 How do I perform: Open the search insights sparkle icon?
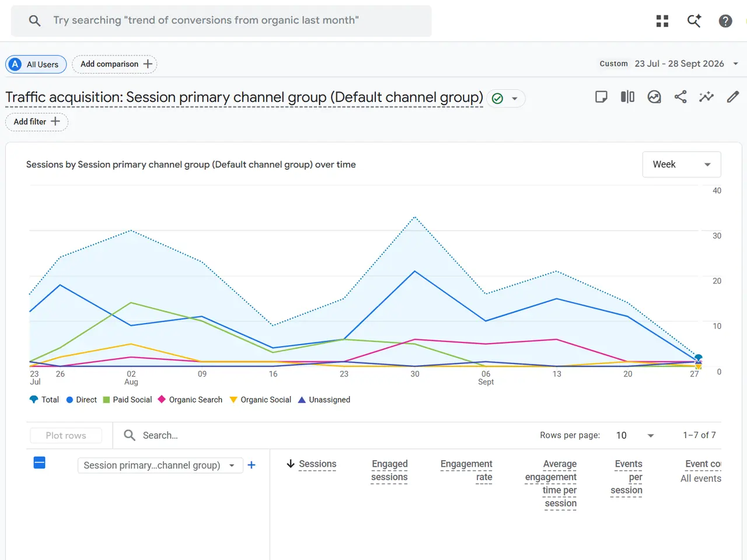tap(694, 21)
